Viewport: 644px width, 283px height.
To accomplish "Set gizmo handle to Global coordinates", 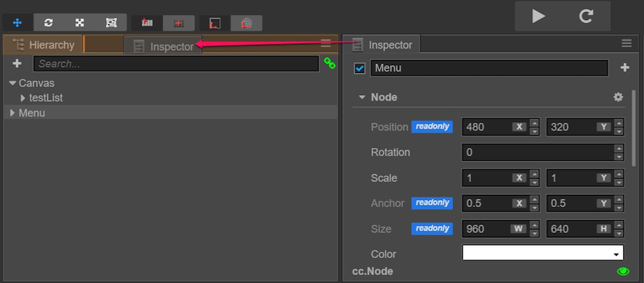I will tap(246, 23).
